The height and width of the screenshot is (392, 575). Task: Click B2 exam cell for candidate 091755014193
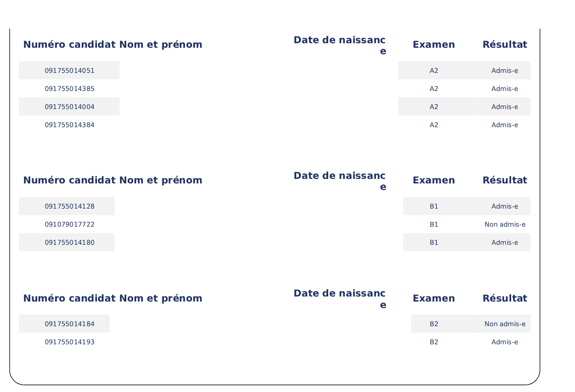434,342
